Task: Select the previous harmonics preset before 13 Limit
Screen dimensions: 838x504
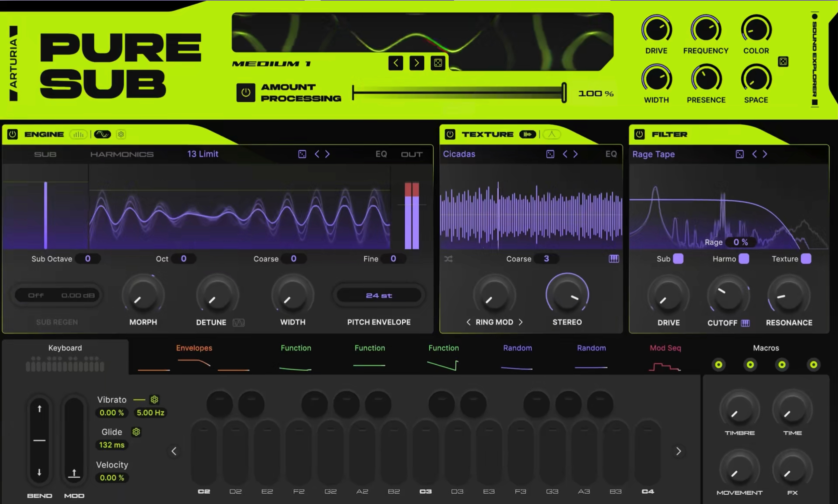Action: [x=317, y=154]
